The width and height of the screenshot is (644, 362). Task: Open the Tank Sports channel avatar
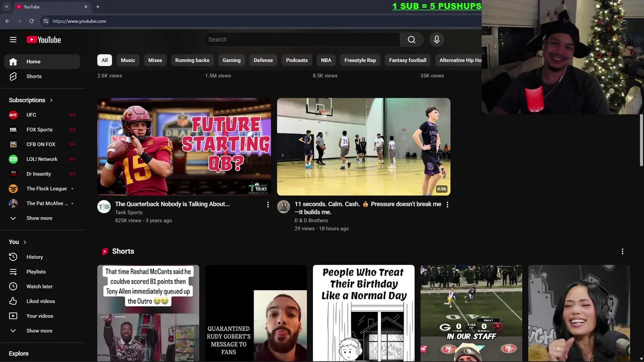(104, 207)
